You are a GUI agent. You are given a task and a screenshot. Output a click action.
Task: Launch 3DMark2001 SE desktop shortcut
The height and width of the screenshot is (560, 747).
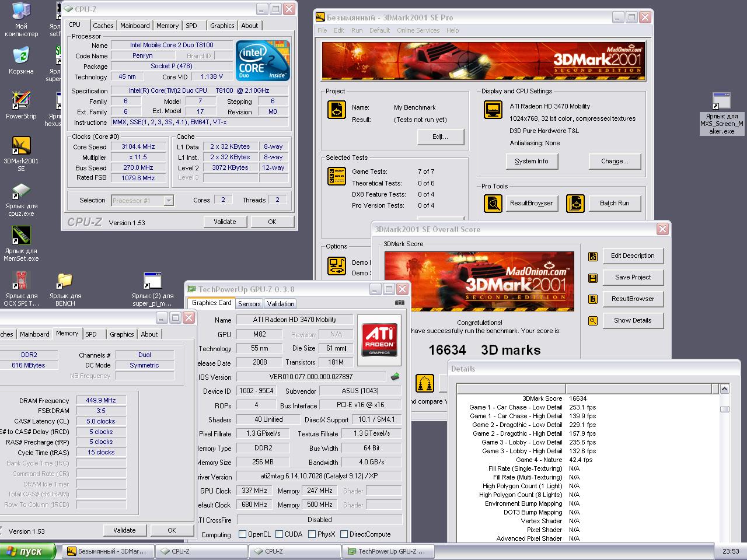point(21,153)
